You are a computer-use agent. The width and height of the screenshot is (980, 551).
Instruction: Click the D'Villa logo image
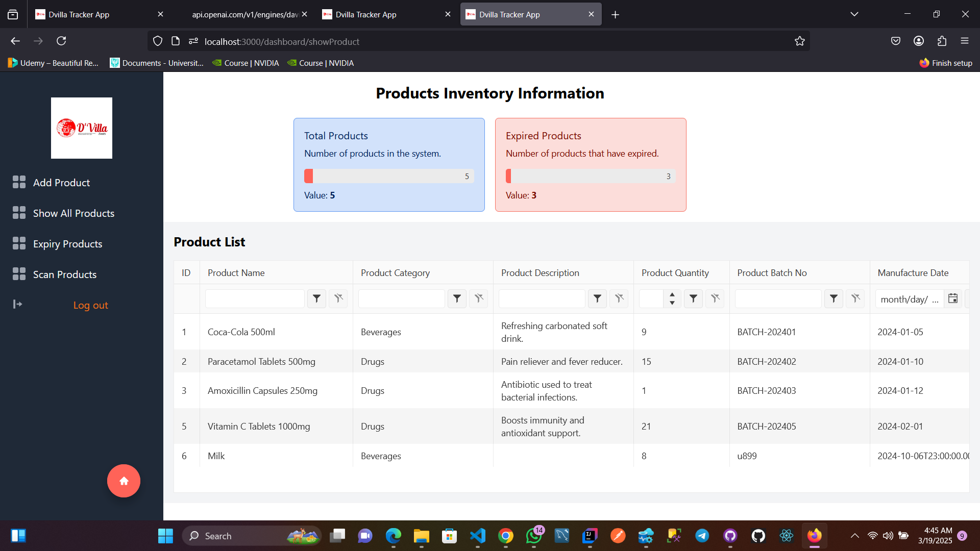pyautogui.click(x=82, y=128)
